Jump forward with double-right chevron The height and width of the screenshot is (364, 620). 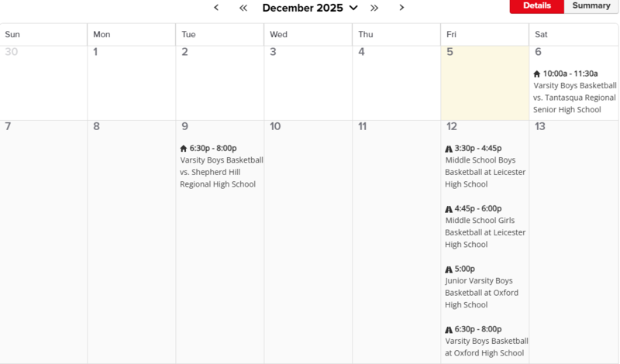[x=374, y=8]
